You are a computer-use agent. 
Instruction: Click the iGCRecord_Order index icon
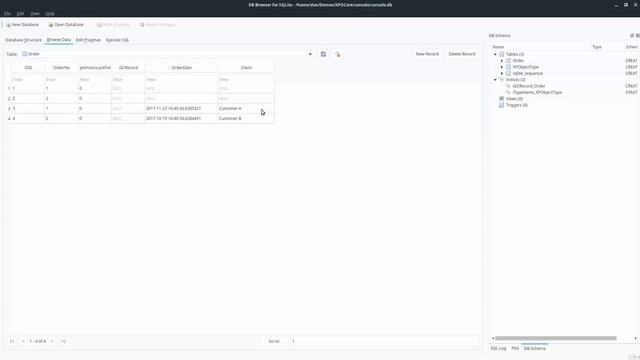(508, 86)
